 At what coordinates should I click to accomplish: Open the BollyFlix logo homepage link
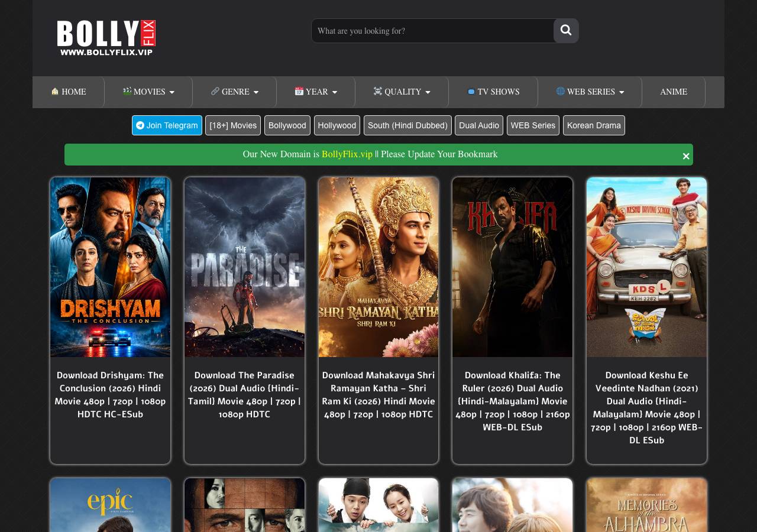click(x=106, y=38)
